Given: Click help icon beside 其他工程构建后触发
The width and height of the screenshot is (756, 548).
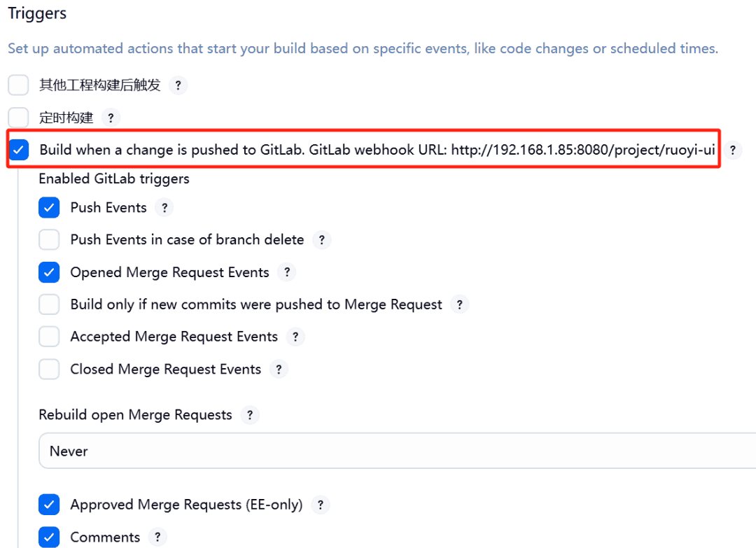Looking at the screenshot, I should (178, 85).
